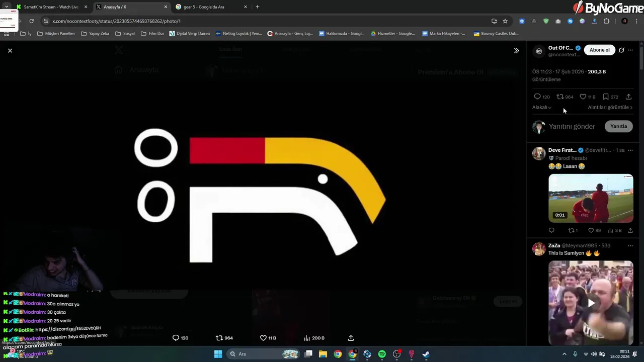The image size is (644, 362).
Task: Open three-dot menu on ZaZa's reply
Action: coord(630,245)
